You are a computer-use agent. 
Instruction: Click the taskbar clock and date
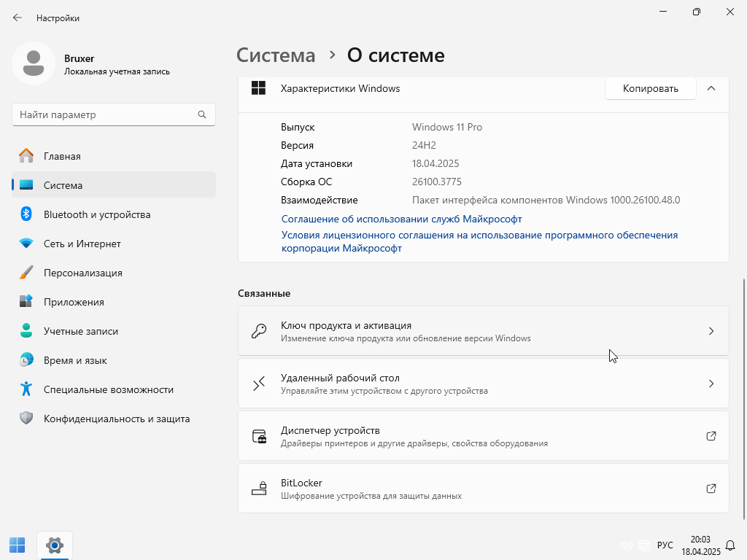point(700,545)
